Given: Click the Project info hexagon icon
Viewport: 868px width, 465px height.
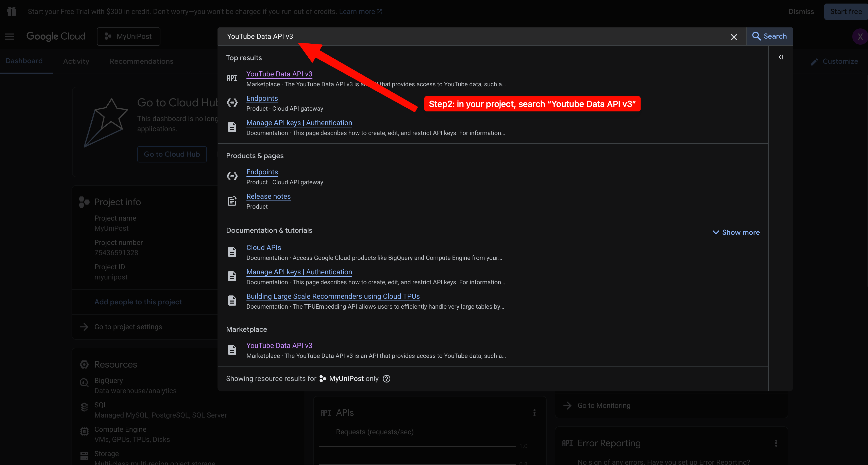Looking at the screenshot, I should [x=84, y=202].
